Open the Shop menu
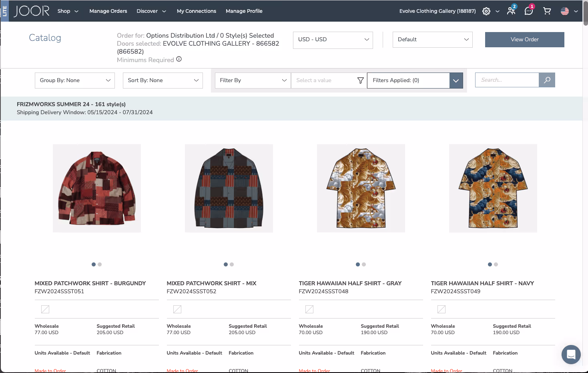Screen dimensions: 588x373 [68, 11]
